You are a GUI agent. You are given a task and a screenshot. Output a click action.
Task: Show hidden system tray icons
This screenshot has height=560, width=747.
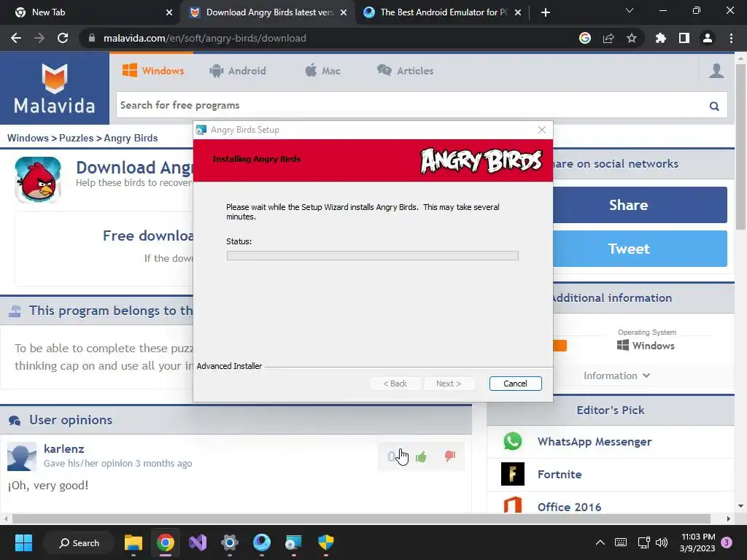click(x=600, y=542)
